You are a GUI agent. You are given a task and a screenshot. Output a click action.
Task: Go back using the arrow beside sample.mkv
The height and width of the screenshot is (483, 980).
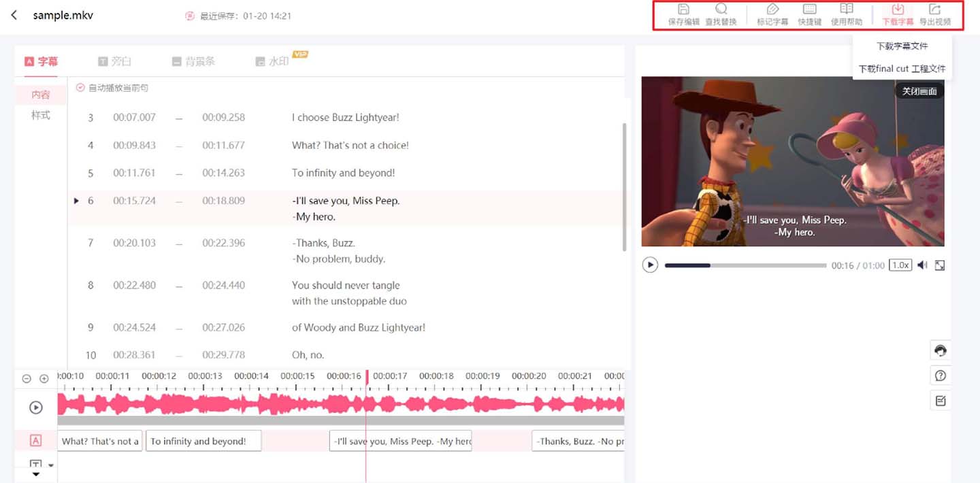tap(14, 15)
